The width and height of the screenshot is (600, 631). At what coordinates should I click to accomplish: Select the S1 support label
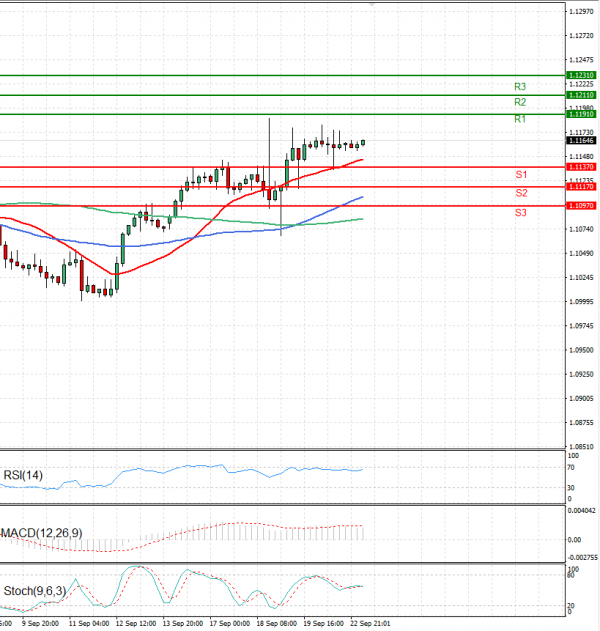(521, 175)
